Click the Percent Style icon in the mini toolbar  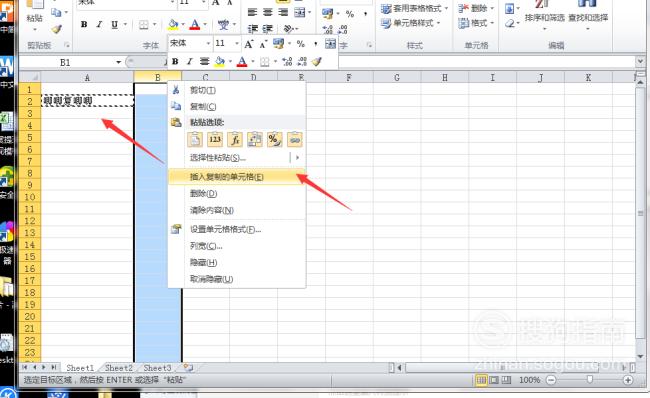pyautogui.click(x=301, y=44)
